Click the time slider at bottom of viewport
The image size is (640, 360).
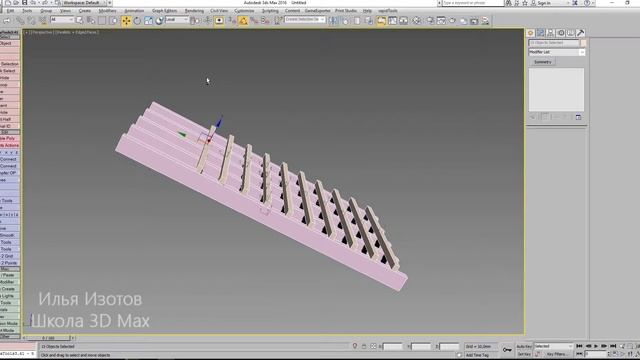48,338
